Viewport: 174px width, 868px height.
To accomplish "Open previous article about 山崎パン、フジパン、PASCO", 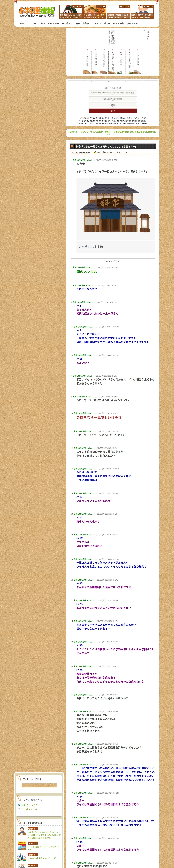I will tap(89, 133).
